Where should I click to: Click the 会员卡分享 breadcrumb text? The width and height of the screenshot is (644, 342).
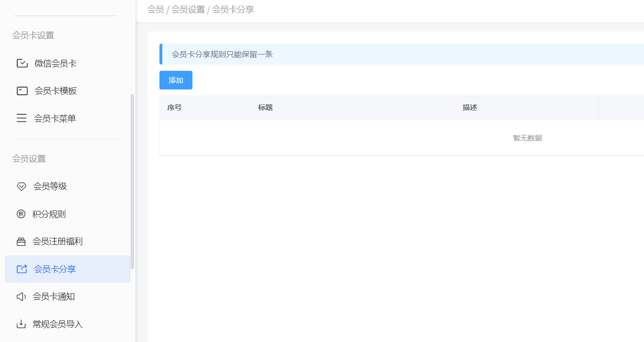233,10
